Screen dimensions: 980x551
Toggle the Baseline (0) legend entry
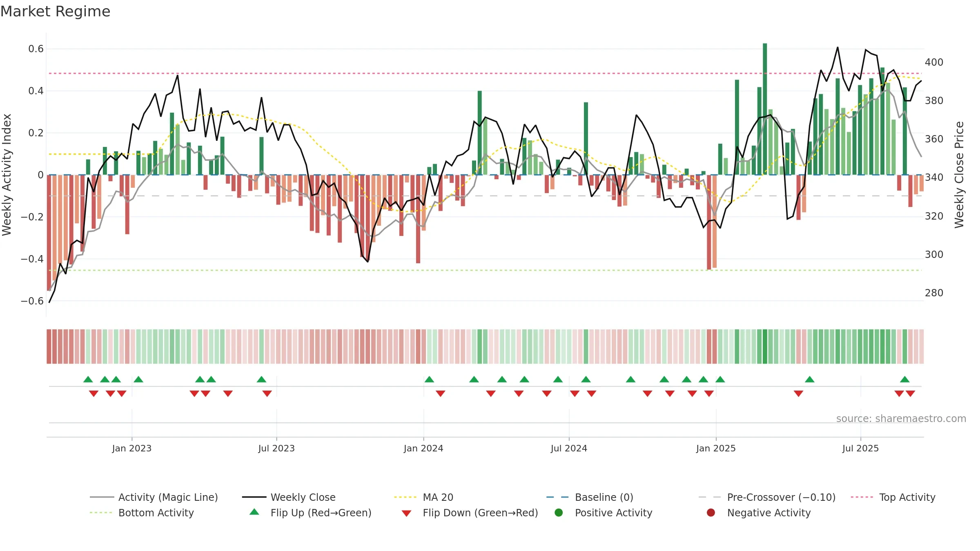(590, 497)
